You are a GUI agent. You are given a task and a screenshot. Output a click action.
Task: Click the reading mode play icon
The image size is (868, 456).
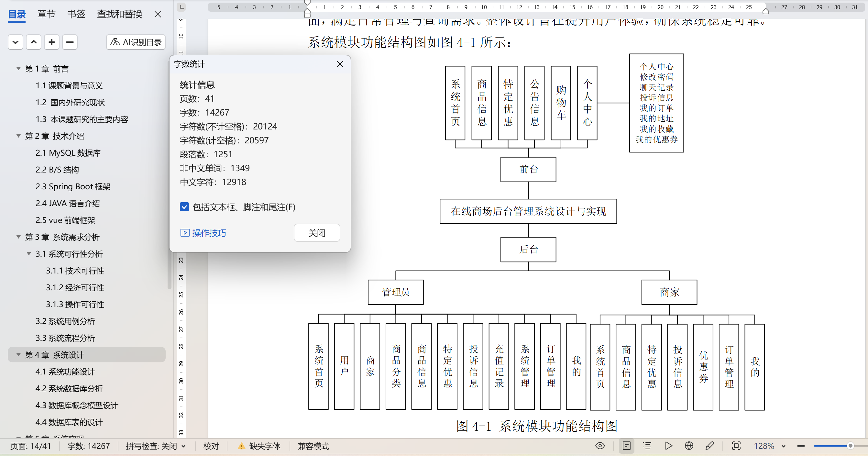click(x=668, y=446)
